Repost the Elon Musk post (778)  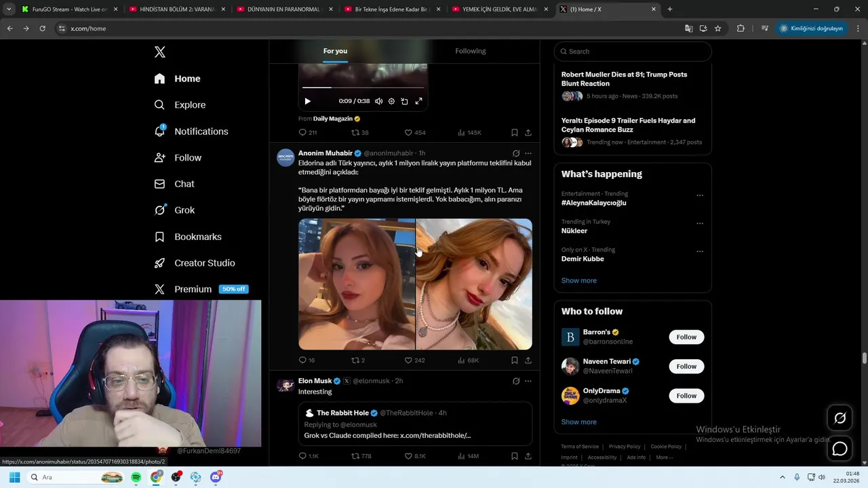361,456
